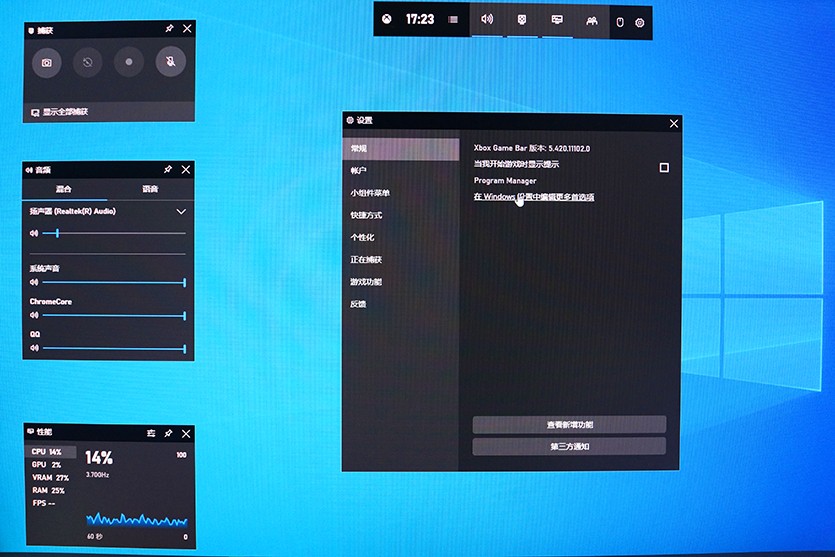
Task: Mute the QQ app volume
Action: [x=34, y=348]
